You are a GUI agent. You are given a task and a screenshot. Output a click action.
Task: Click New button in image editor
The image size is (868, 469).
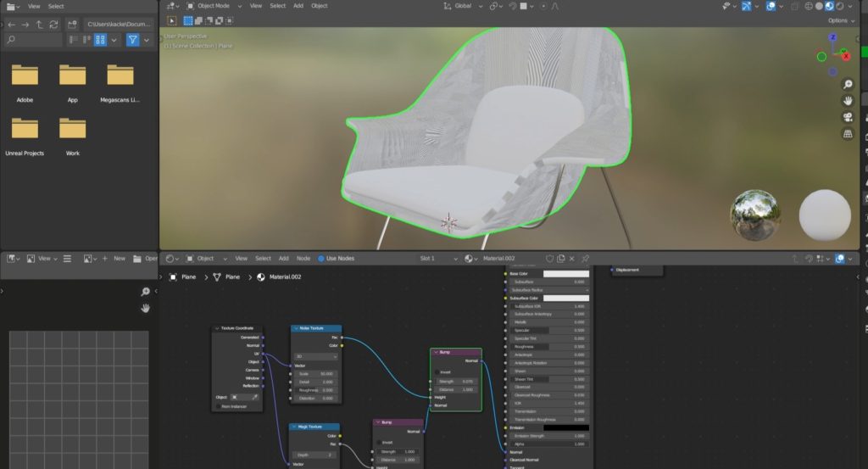(119, 259)
